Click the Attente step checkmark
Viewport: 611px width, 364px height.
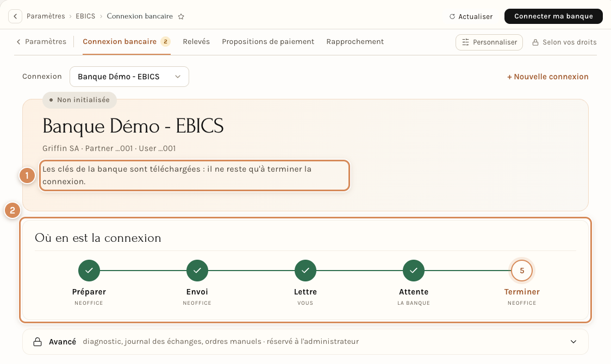pyautogui.click(x=414, y=271)
